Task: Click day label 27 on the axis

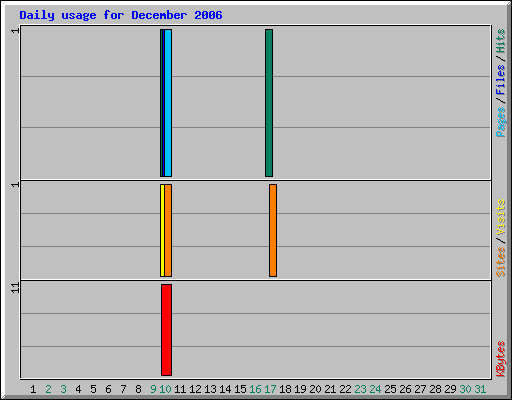Action: (420, 389)
